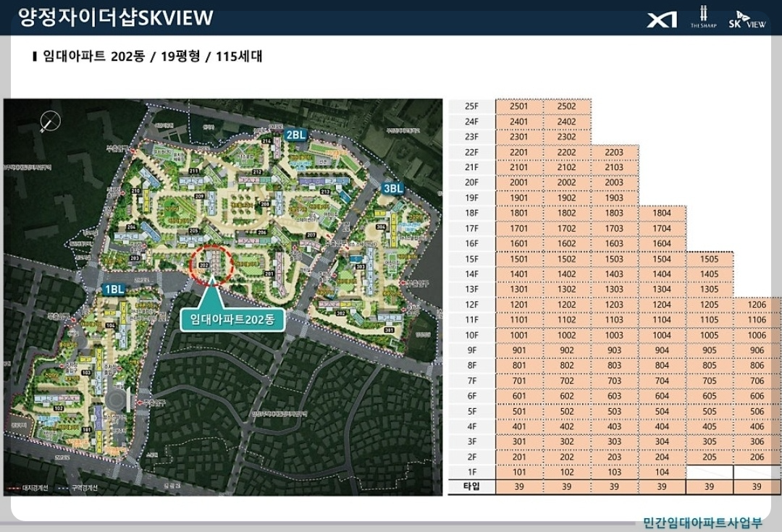Click the 대지경계선 legend entry
Screen dimensions: 782x532
click(28, 488)
